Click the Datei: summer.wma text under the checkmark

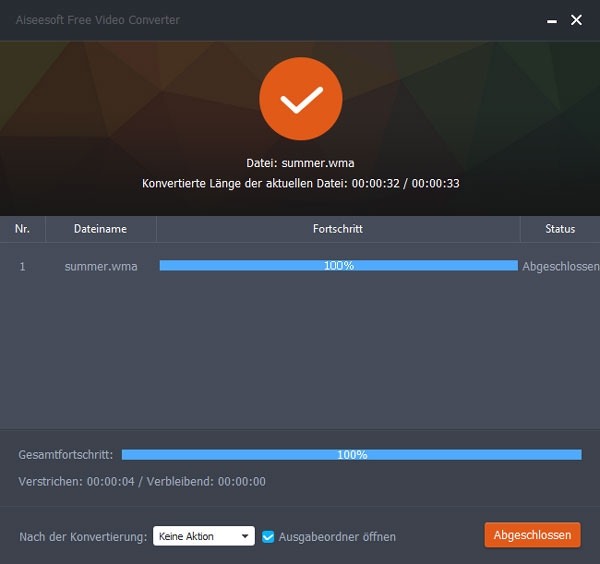pos(300,163)
